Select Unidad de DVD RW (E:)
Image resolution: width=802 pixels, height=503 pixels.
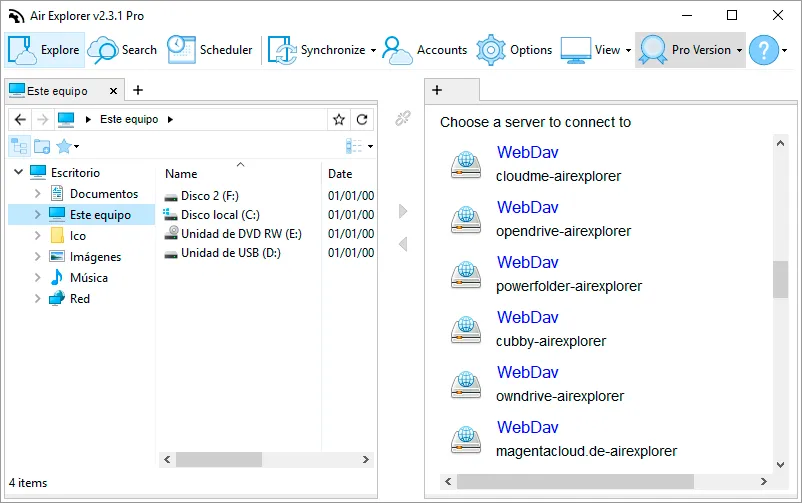[x=233, y=233]
